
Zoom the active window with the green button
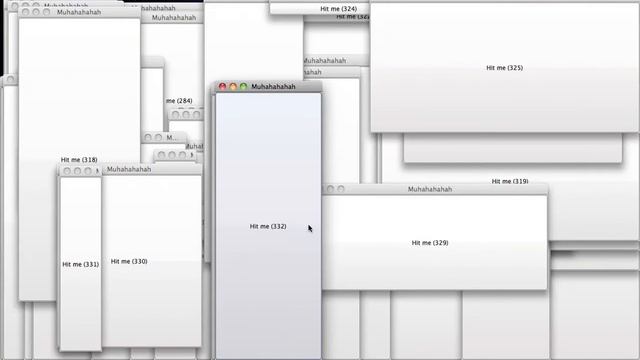[x=244, y=87]
